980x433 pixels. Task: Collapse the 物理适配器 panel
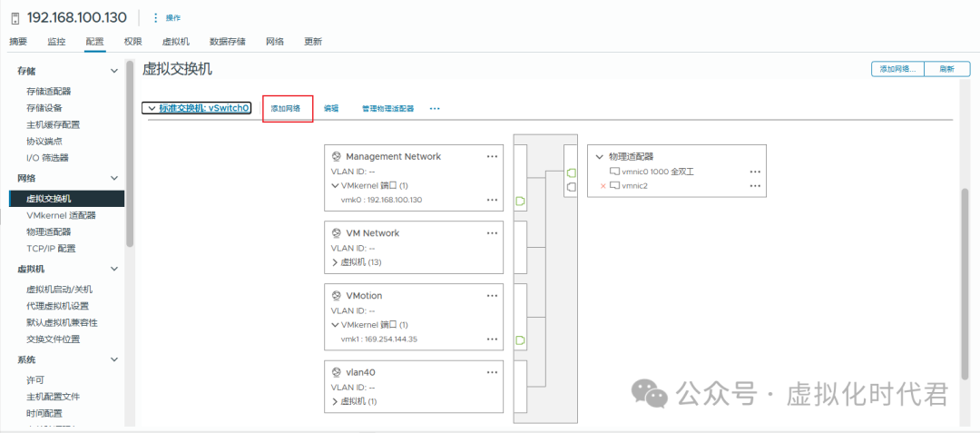600,157
